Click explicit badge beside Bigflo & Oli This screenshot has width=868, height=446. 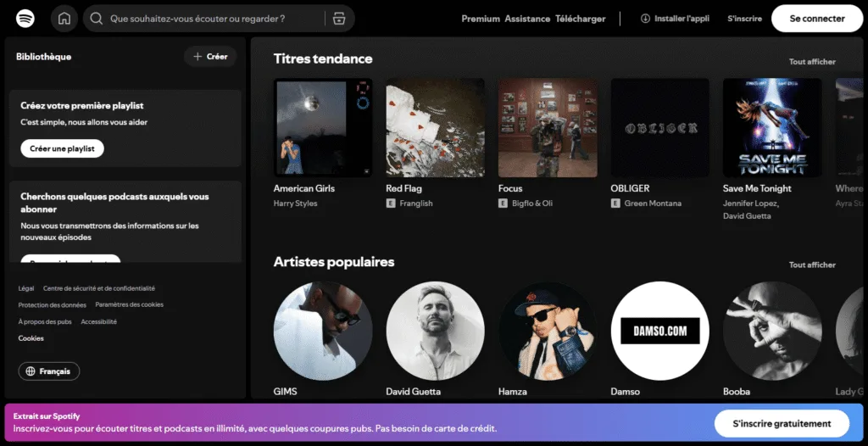[503, 203]
